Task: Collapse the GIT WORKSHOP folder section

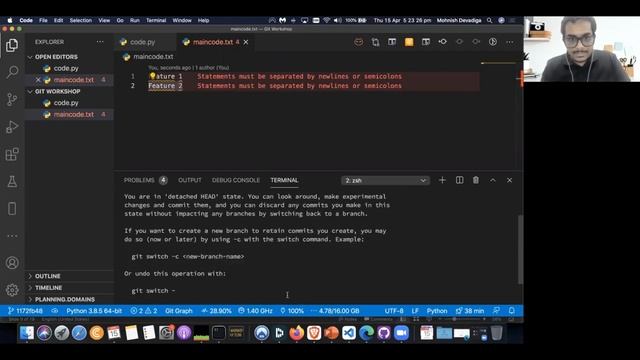Action: point(57,91)
